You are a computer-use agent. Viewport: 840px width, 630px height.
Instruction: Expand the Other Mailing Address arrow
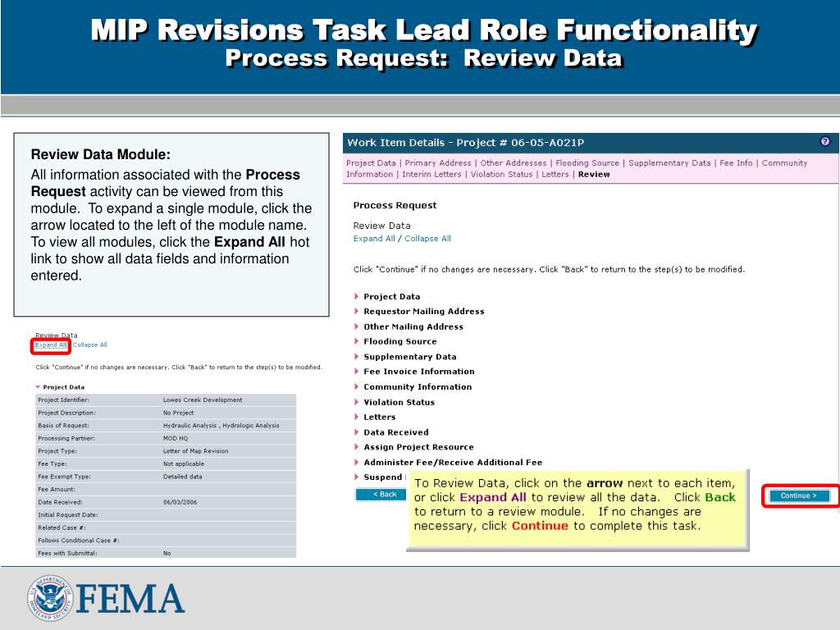pos(356,326)
